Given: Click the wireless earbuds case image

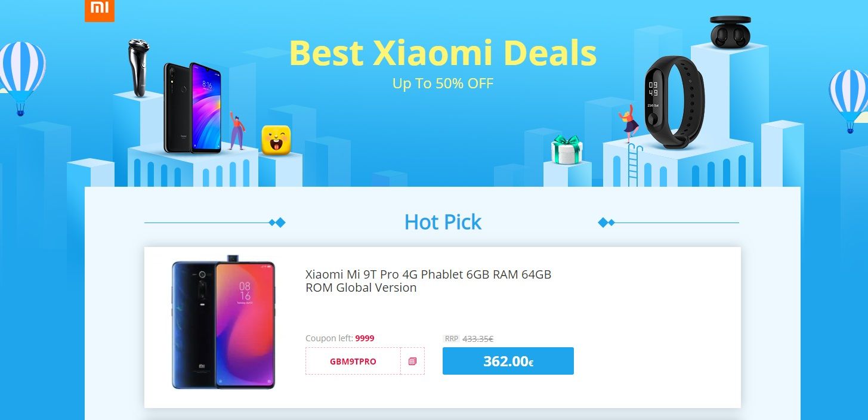Looking at the screenshot, I should point(730,32).
